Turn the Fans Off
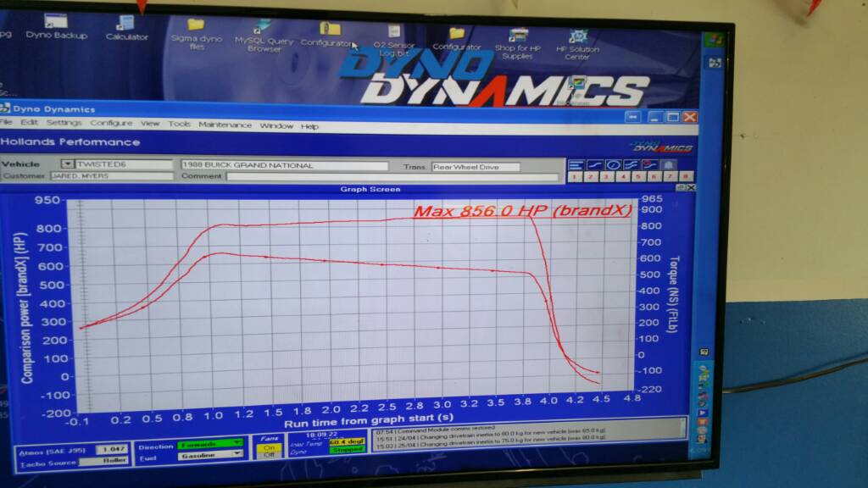Image resolution: width=868 pixels, height=488 pixels. (269, 455)
